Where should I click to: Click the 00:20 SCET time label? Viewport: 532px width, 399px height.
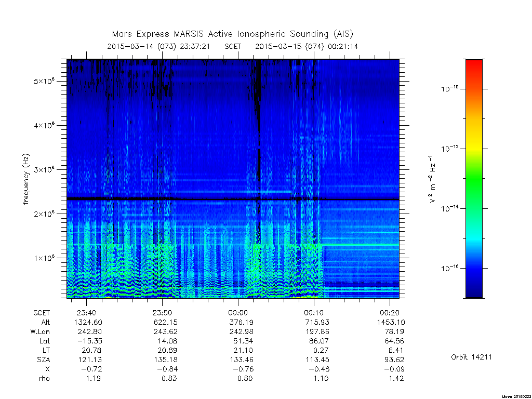(x=390, y=313)
